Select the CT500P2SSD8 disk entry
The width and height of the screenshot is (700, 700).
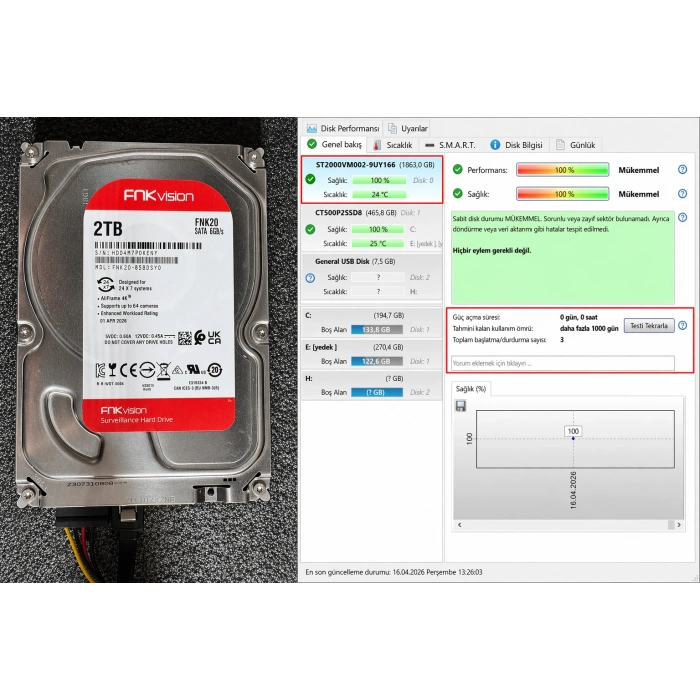[372, 229]
